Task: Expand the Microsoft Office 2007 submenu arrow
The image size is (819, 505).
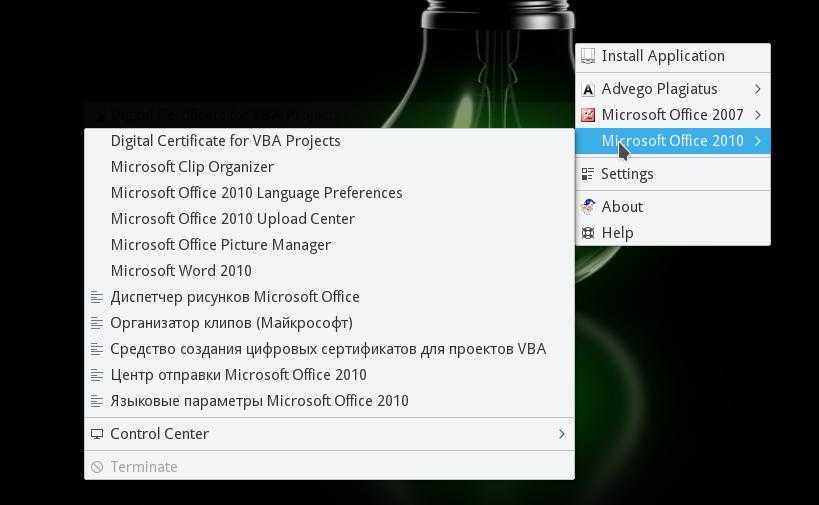Action: 758,115
